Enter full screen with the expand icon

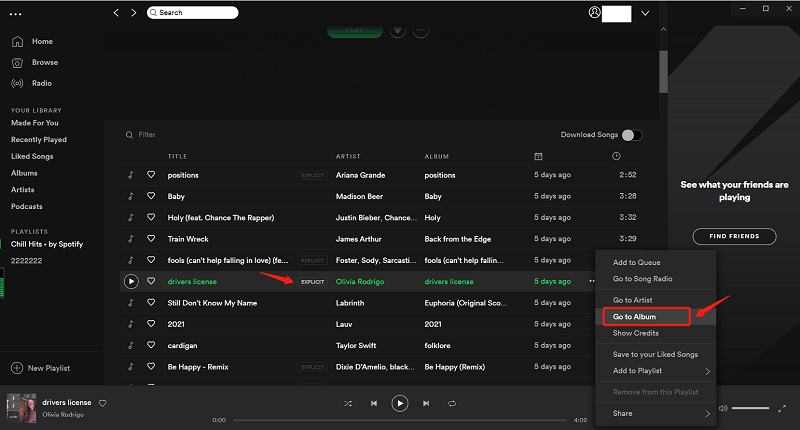(782, 409)
